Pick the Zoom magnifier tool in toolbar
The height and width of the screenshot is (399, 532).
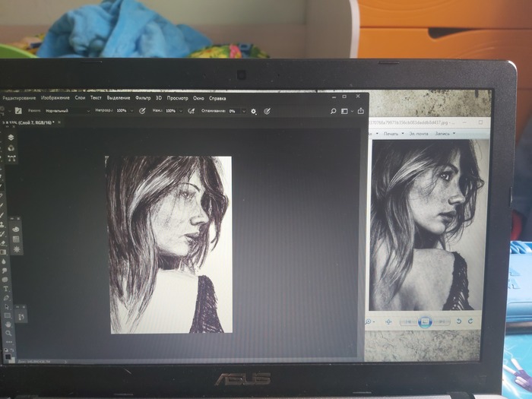click(x=8, y=334)
